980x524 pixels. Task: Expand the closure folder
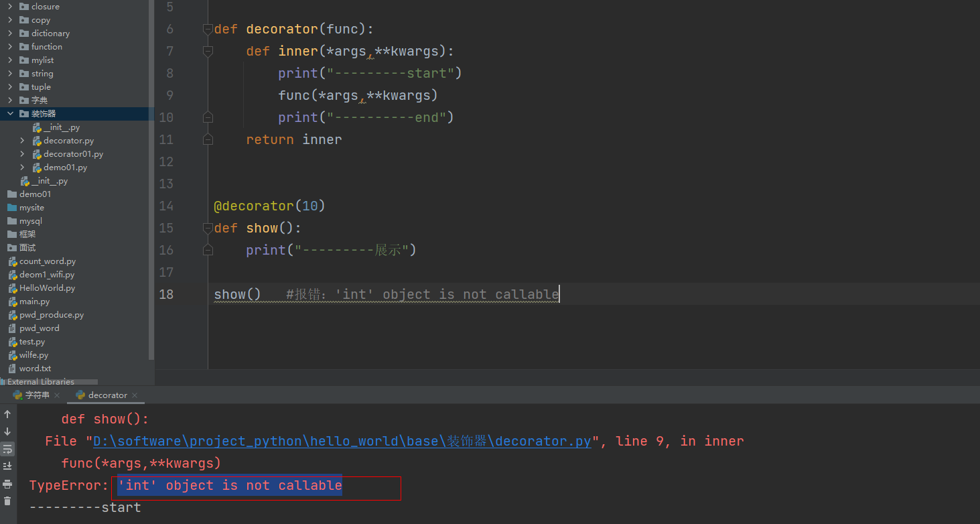click(10, 7)
